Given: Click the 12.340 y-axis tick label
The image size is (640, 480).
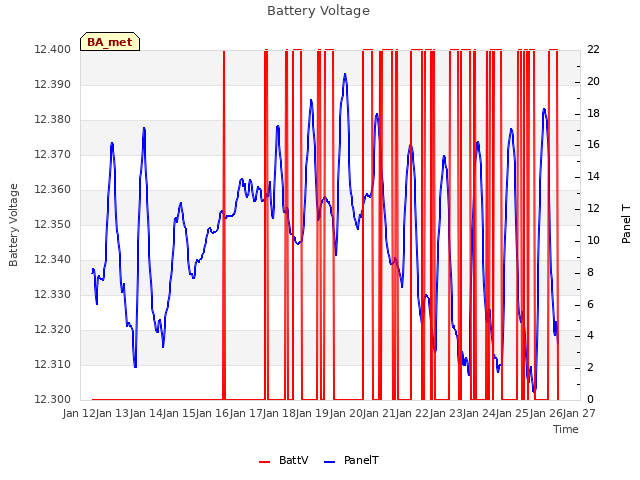Looking at the screenshot, I should click(x=52, y=260).
